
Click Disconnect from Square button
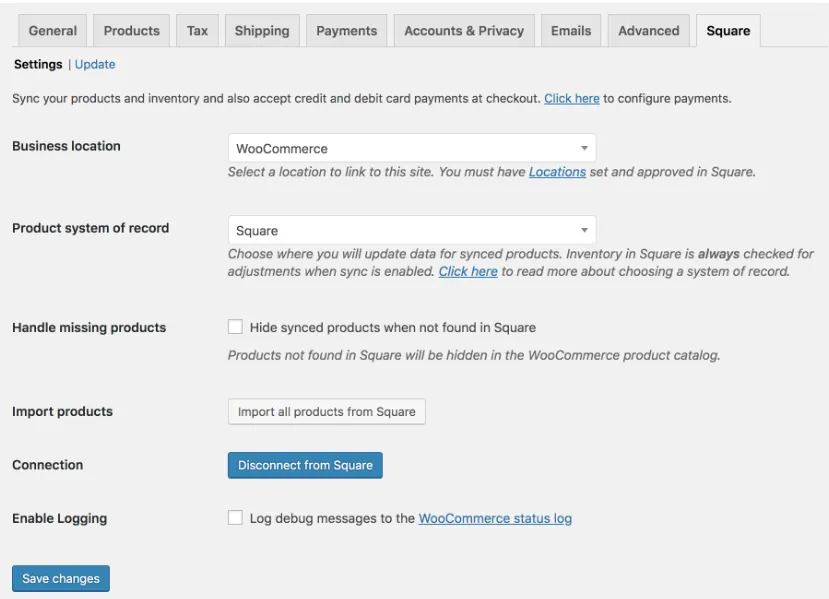click(305, 465)
